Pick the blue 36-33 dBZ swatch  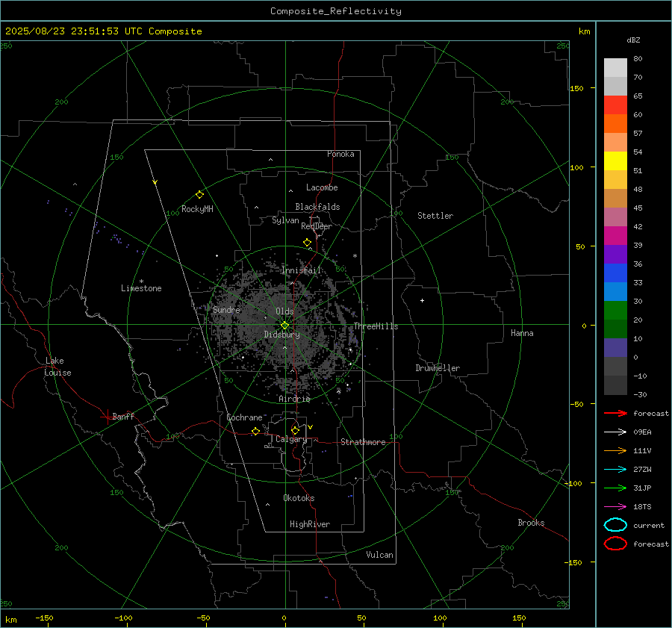tap(615, 273)
